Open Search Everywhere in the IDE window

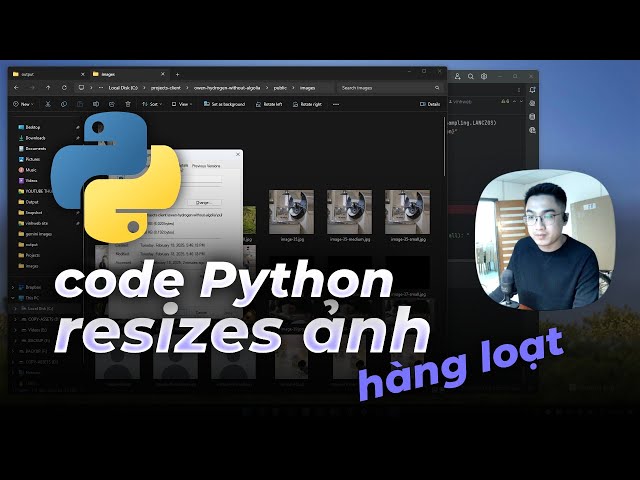point(471,76)
